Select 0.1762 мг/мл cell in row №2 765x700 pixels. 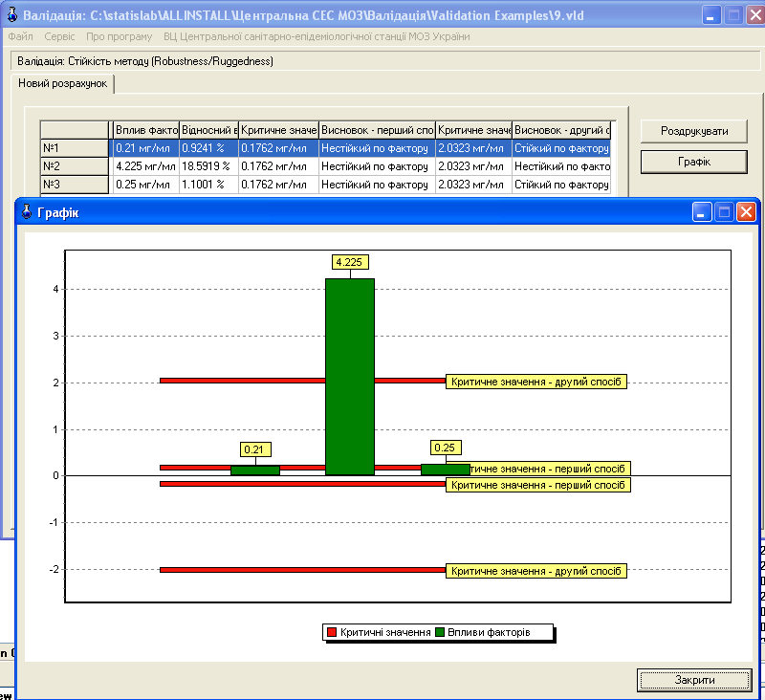coord(278,166)
